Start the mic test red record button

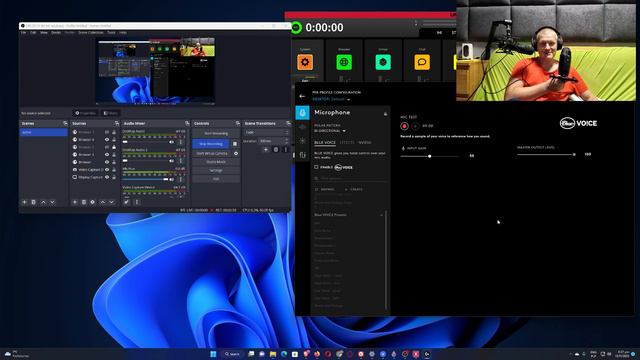(x=404, y=126)
